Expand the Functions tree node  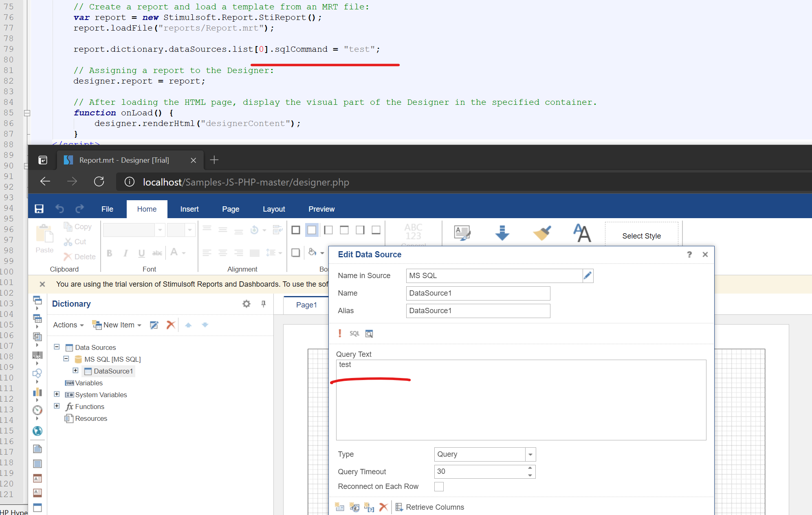click(57, 406)
